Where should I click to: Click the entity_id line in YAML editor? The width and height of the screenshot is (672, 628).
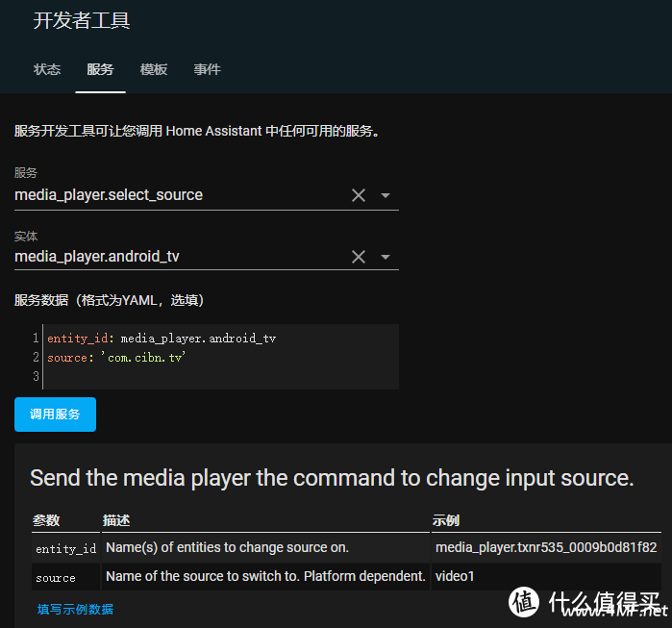(162, 339)
